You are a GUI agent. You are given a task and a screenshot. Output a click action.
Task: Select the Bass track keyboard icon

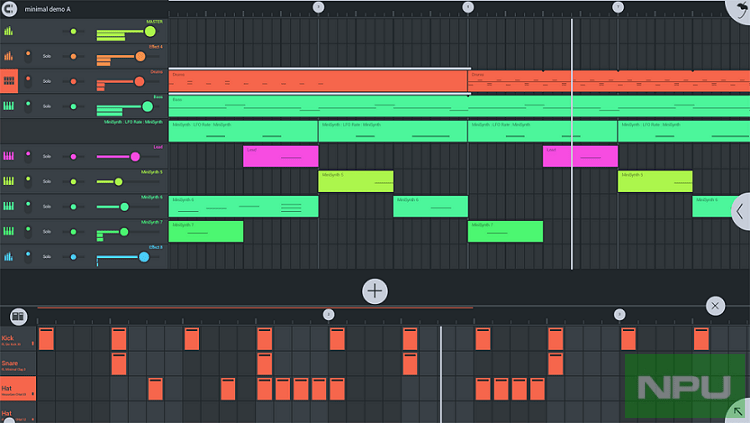[x=9, y=106]
